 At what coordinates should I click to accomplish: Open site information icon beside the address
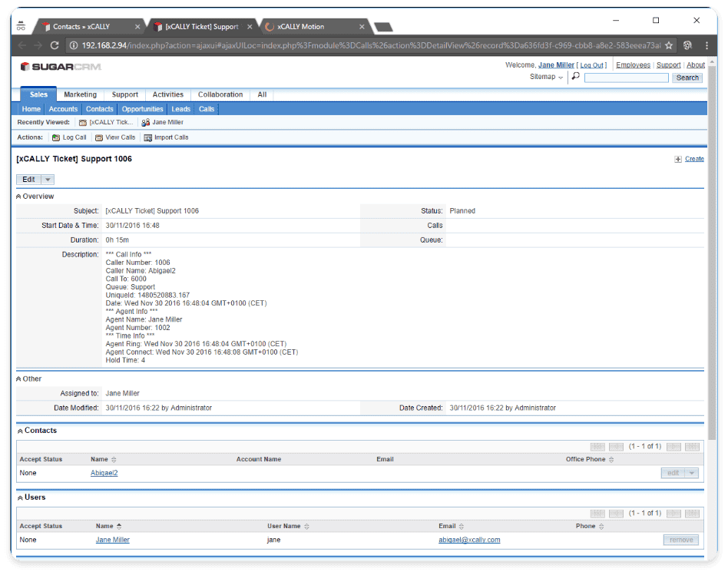[x=74, y=45]
